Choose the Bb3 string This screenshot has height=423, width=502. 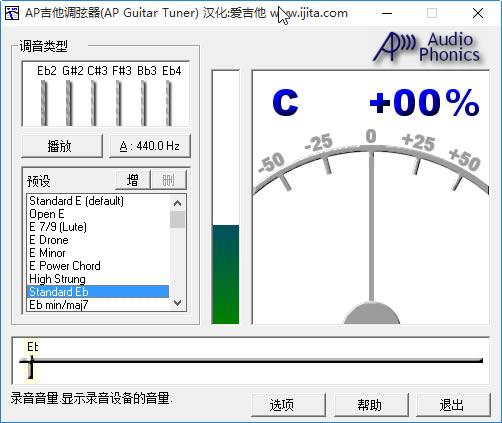[x=144, y=103]
